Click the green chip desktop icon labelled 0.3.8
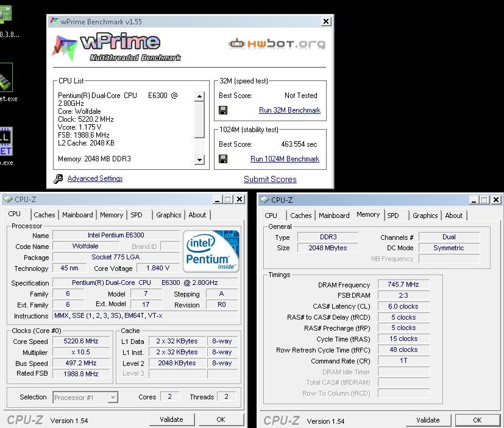 pos(5,15)
